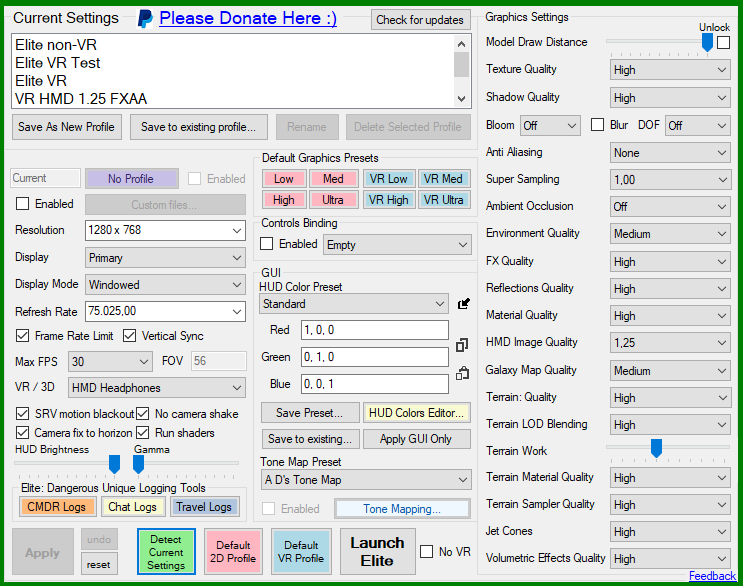Apply the Ultra graphics preset
The height and width of the screenshot is (586, 743).
coord(333,200)
